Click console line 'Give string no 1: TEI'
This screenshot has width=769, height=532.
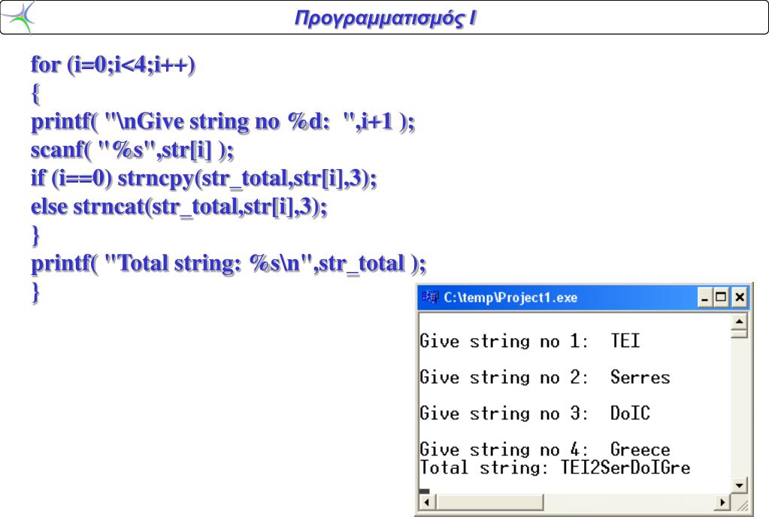[x=530, y=341]
